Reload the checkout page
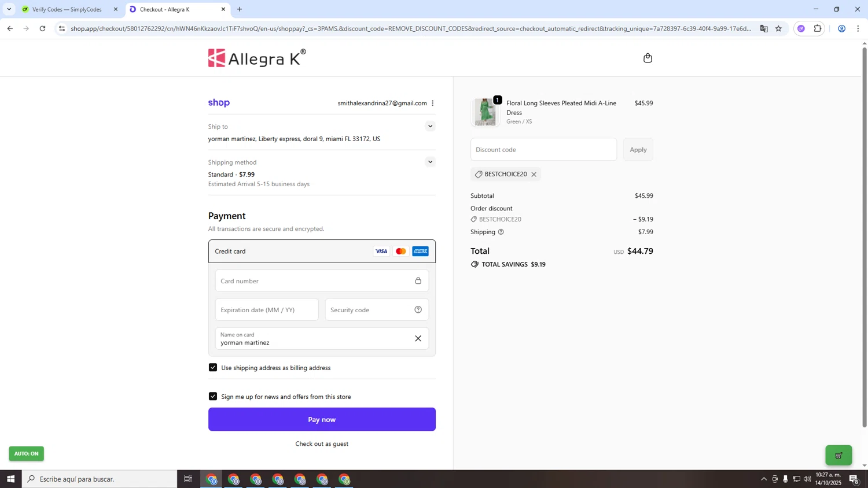This screenshot has height=488, width=868. click(42, 28)
